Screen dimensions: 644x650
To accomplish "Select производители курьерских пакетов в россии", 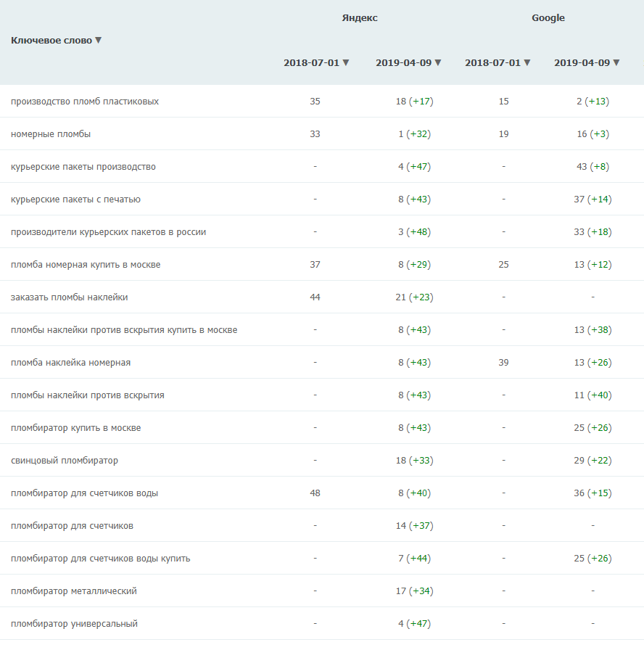I will point(109,232).
